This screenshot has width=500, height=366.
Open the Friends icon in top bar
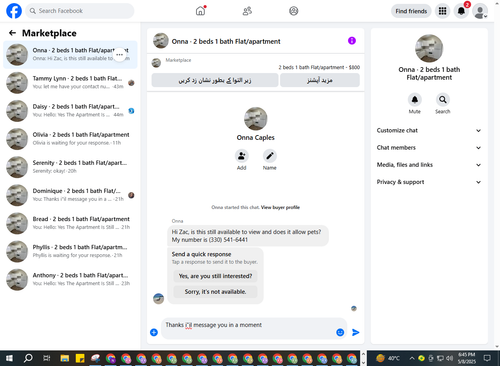click(247, 11)
